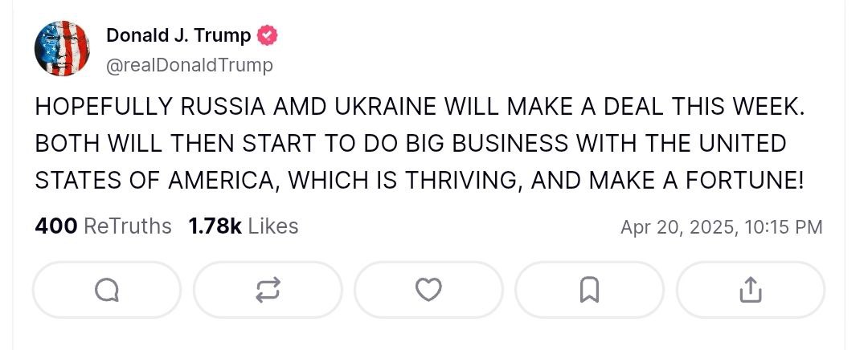The image size is (868, 350).
Task: Click the Apr 20, 2025 date
Action: click(678, 228)
